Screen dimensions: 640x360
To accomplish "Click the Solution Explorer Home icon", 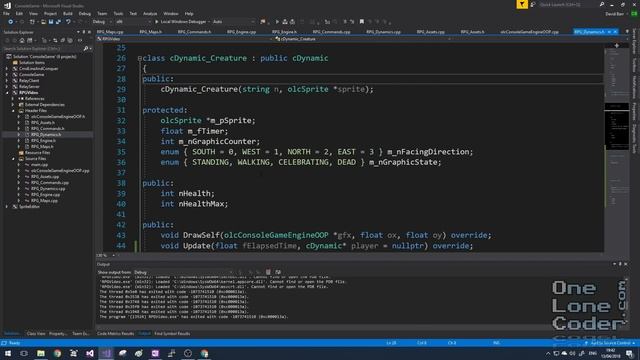I will [22, 40].
